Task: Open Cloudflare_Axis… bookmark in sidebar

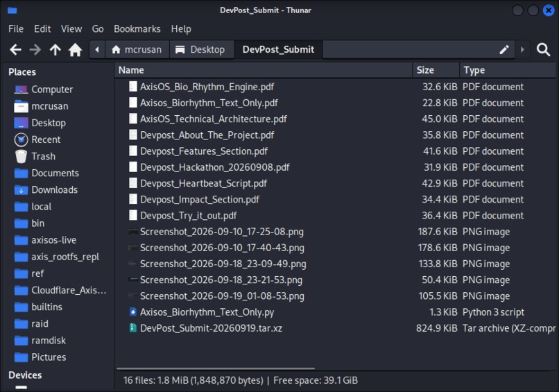Action: click(60, 291)
